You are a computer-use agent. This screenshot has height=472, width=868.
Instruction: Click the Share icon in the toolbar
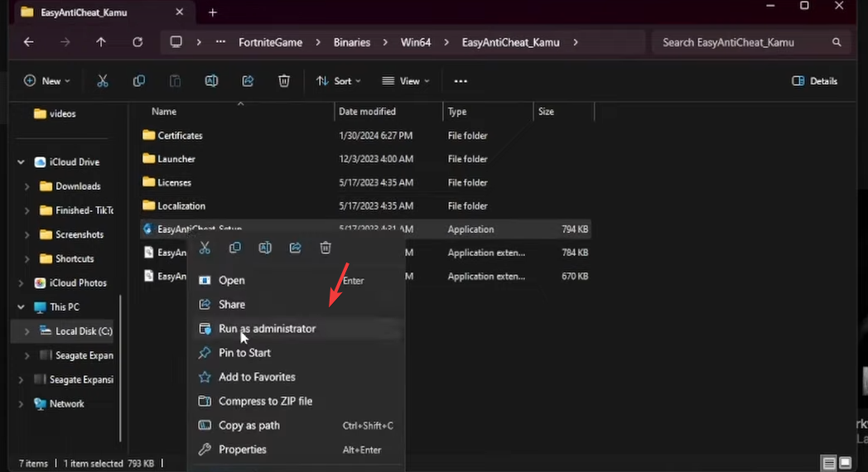(x=248, y=81)
